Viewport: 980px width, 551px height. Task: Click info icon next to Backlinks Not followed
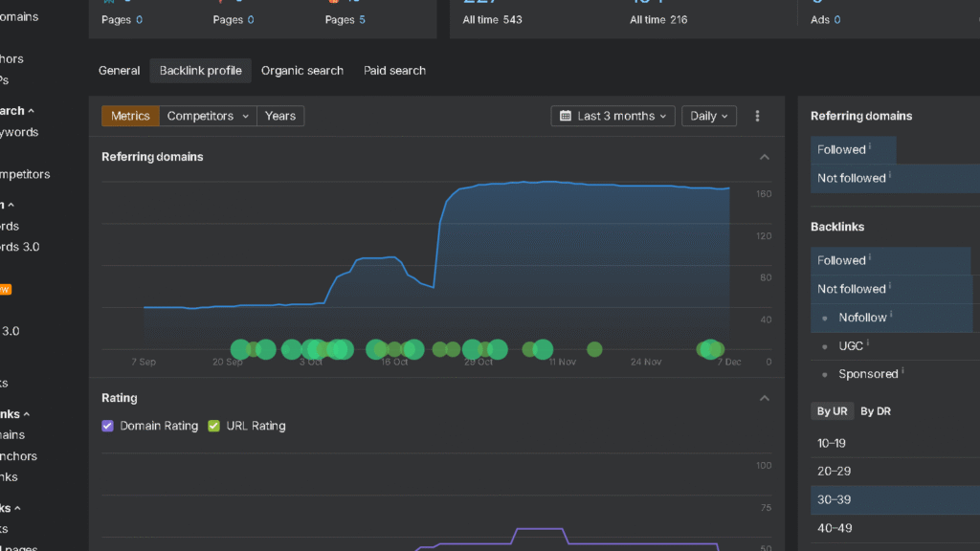pyautogui.click(x=890, y=287)
